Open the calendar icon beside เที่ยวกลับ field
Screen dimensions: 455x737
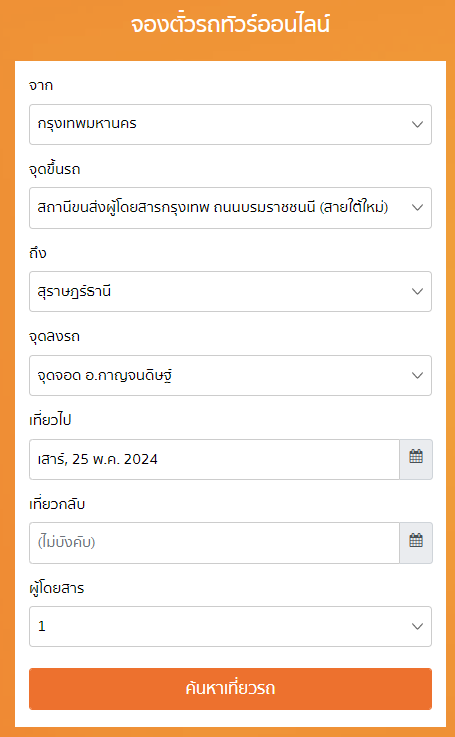[x=416, y=543]
